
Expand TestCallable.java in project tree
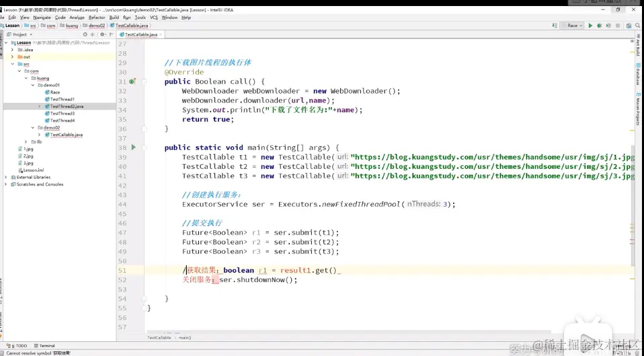[x=40, y=135]
